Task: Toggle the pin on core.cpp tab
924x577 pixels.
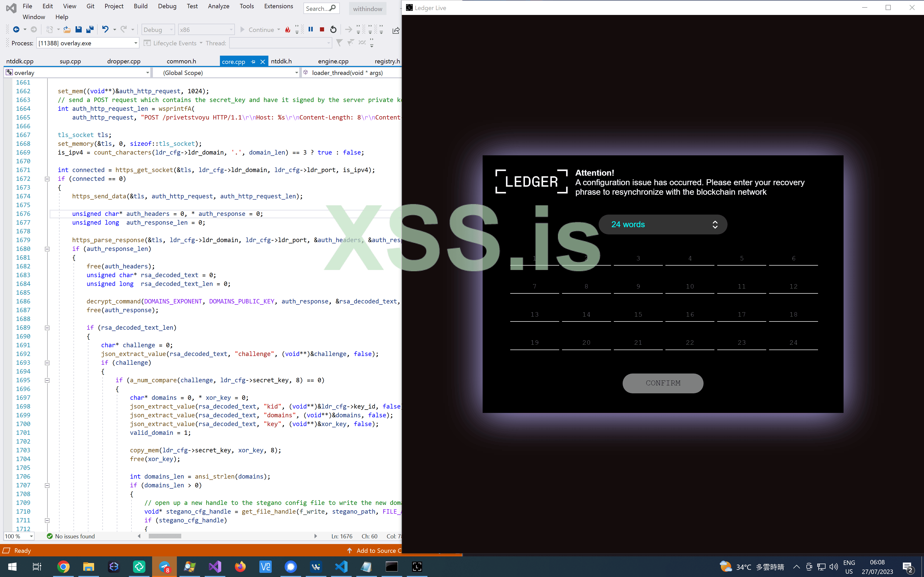Action: (253, 62)
